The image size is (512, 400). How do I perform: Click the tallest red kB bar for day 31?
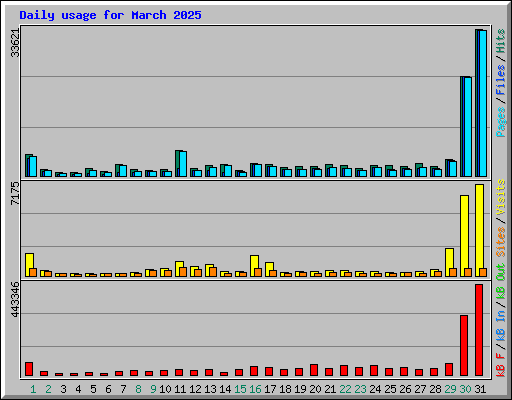click(x=479, y=330)
